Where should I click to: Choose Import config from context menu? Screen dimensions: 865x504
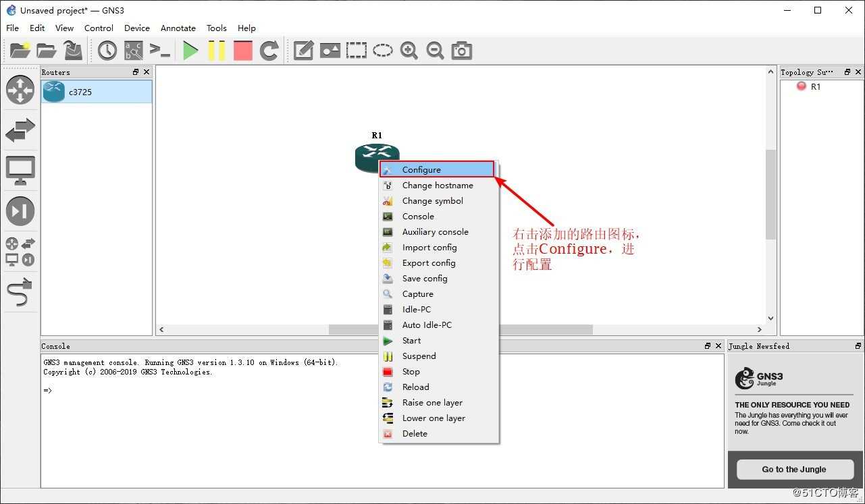438,247
